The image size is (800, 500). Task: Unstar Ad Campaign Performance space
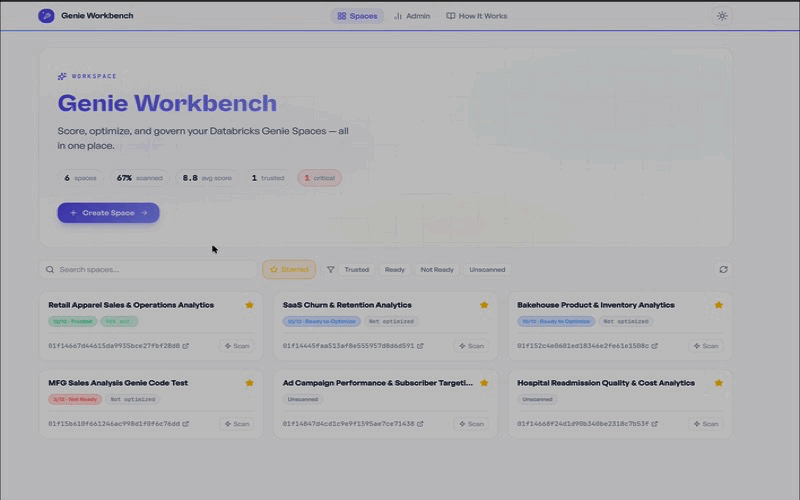[484, 383]
